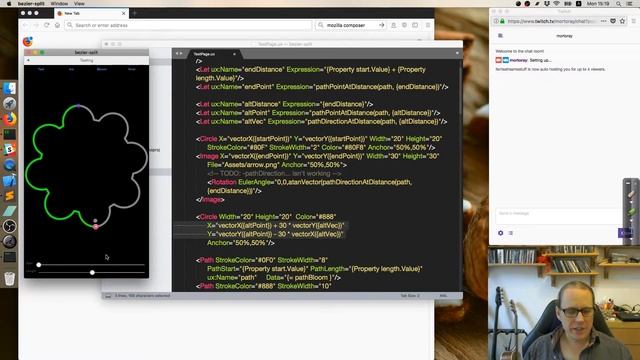
Task: Close the TestPage.ux editor tab
Action: (234, 54)
